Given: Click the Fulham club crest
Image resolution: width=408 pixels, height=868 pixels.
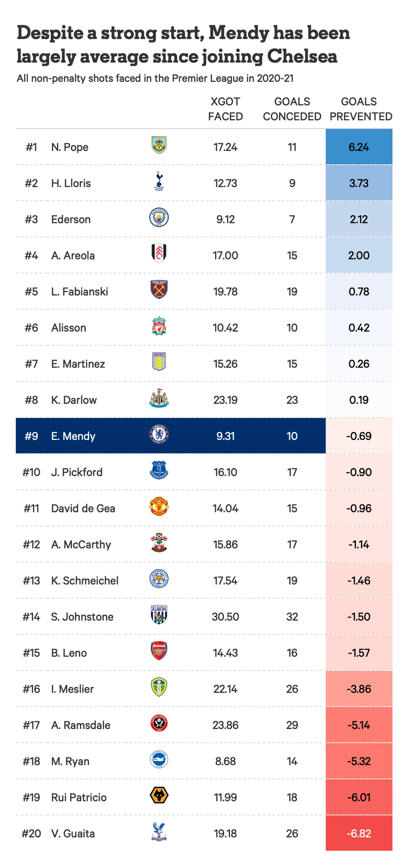Looking at the screenshot, I should 159,253.
